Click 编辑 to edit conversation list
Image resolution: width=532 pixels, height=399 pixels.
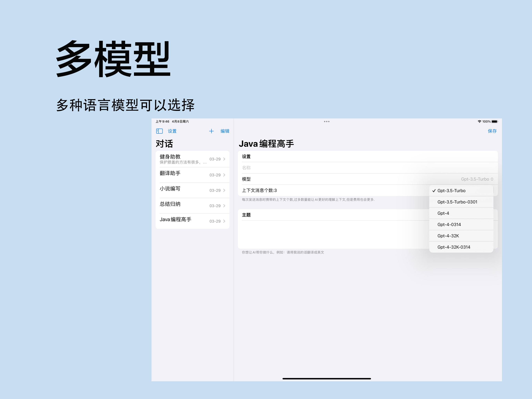[225, 131]
